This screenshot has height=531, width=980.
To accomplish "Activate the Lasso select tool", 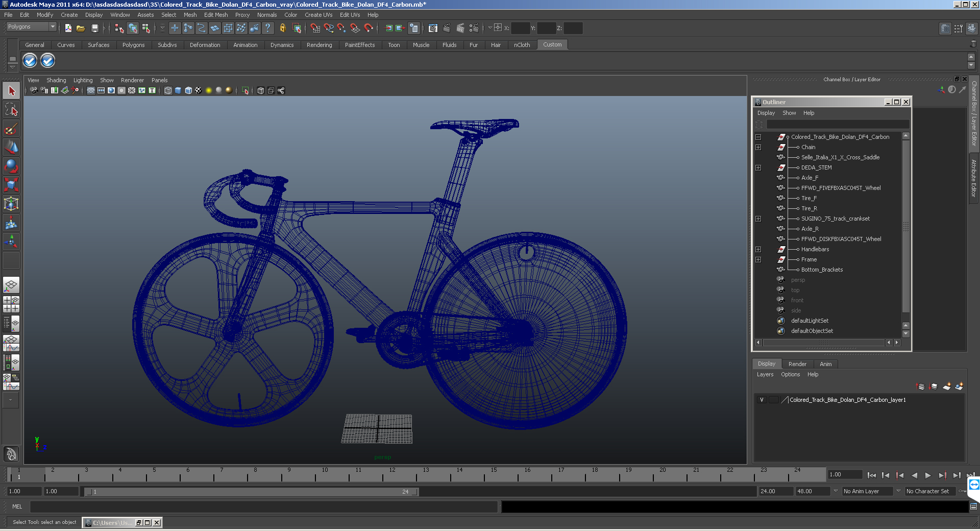I will click(11, 110).
